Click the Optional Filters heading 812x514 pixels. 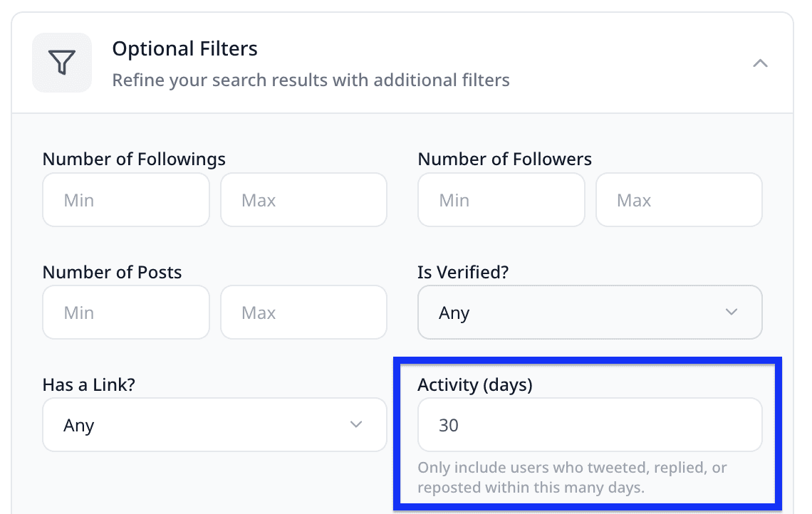pyautogui.click(x=184, y=48)
